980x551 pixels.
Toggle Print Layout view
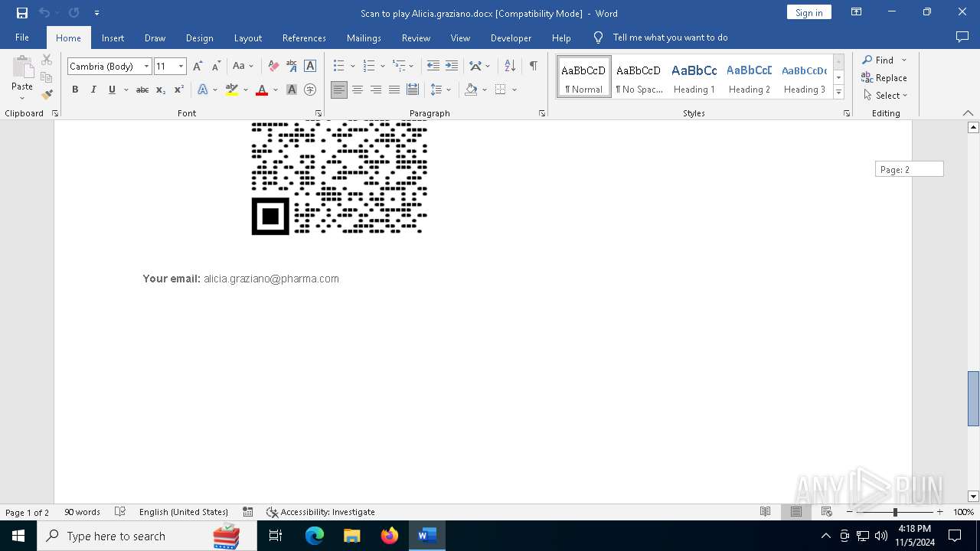pos(795,512)
